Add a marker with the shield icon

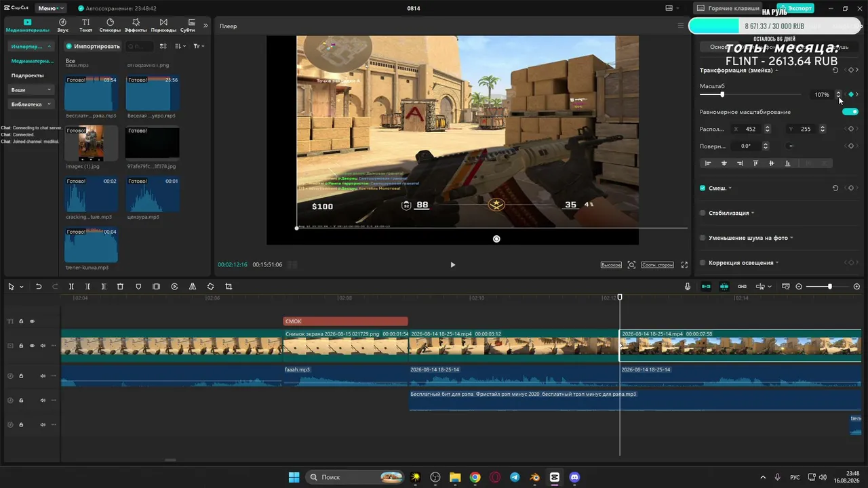point(138,287)
